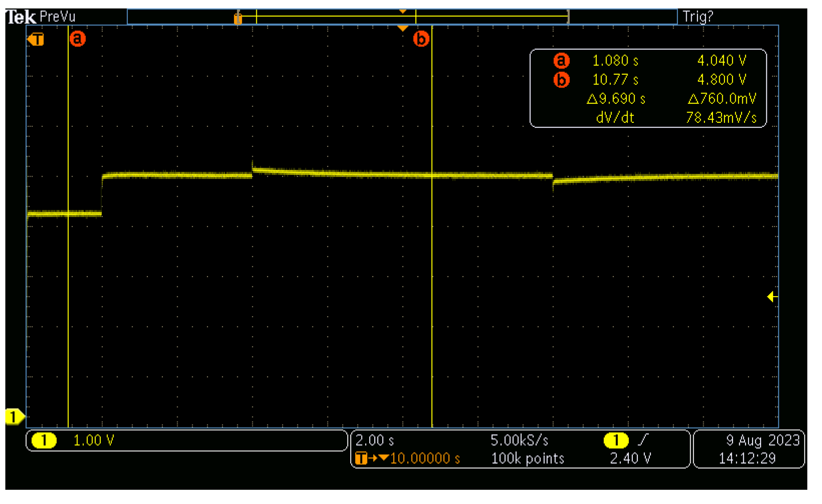Click the 5.00kS/s sample rate readout

[x=519, y=440]
